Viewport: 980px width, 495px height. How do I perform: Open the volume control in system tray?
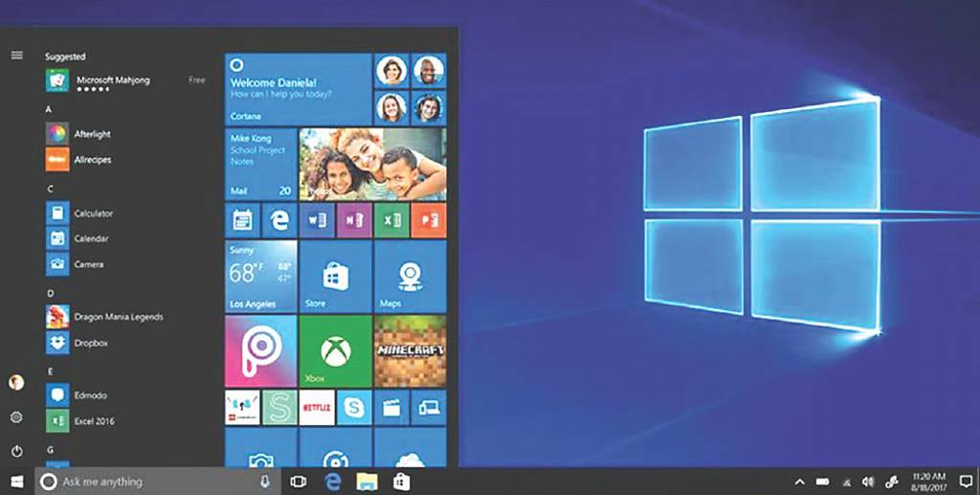(x=868, y=482)
